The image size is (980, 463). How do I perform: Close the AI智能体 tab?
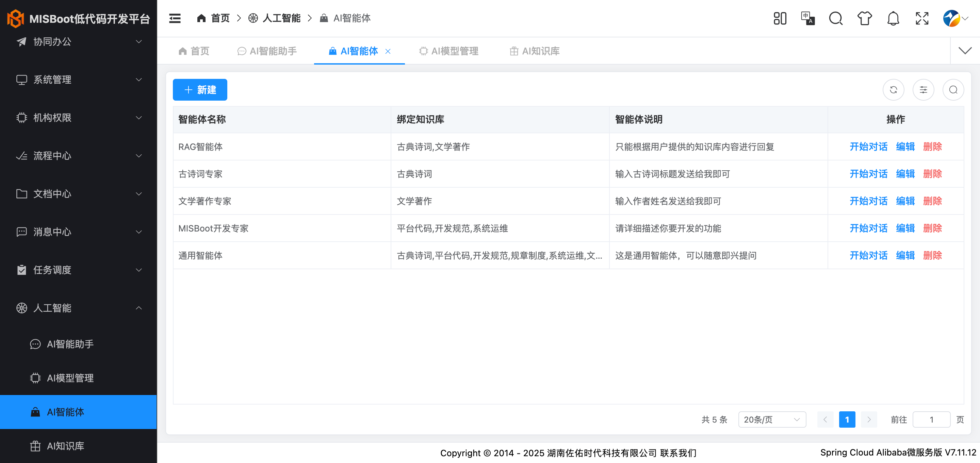[388, 51]
